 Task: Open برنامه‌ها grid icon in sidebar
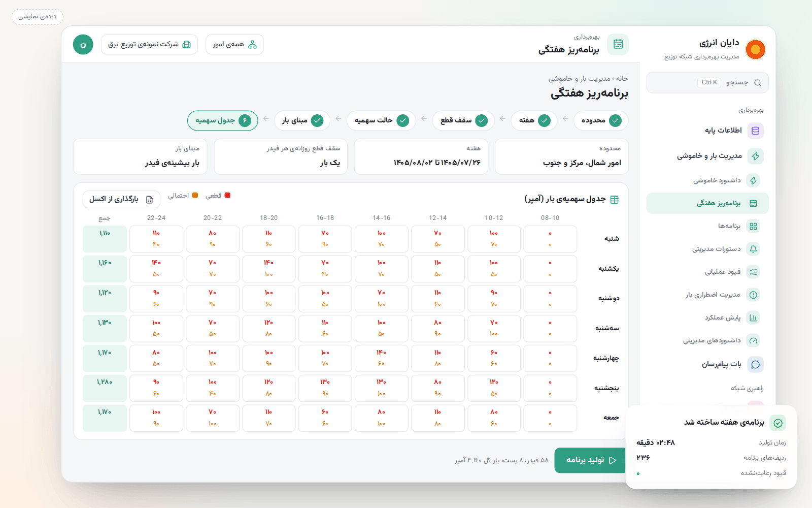click(x=753, y=226)
